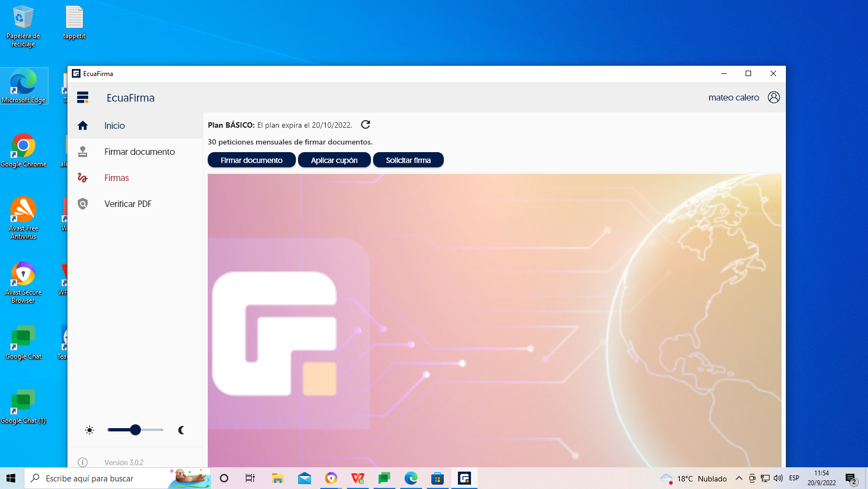
Task: Open Task View on taskbar
Action: pyautogui.click(x=250, y=478)
